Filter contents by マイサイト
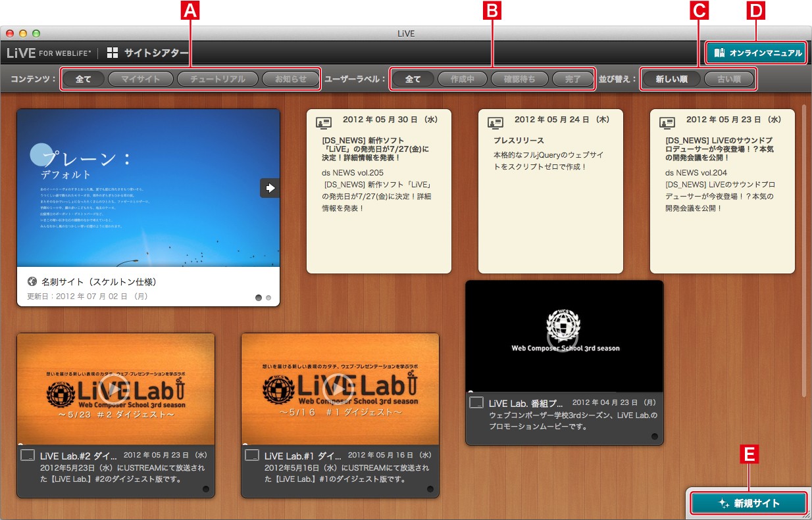 (x=140, y=79)
